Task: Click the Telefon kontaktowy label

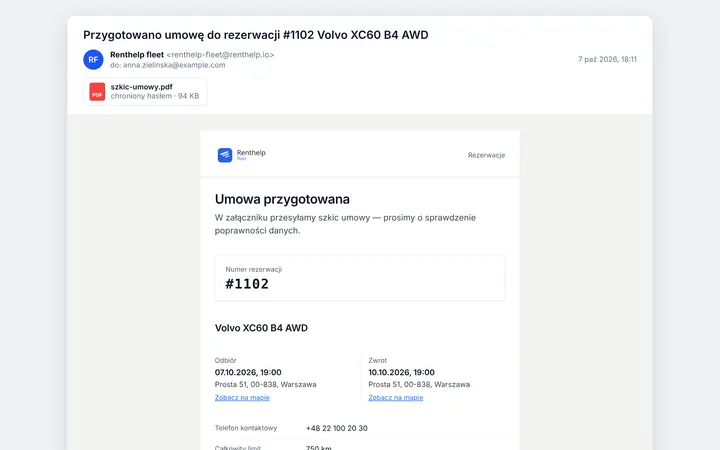Action: (246, 428)
